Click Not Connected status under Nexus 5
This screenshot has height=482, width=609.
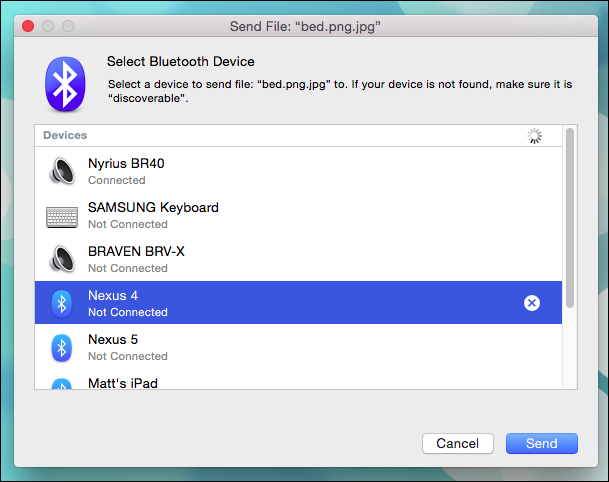point(128,356)
